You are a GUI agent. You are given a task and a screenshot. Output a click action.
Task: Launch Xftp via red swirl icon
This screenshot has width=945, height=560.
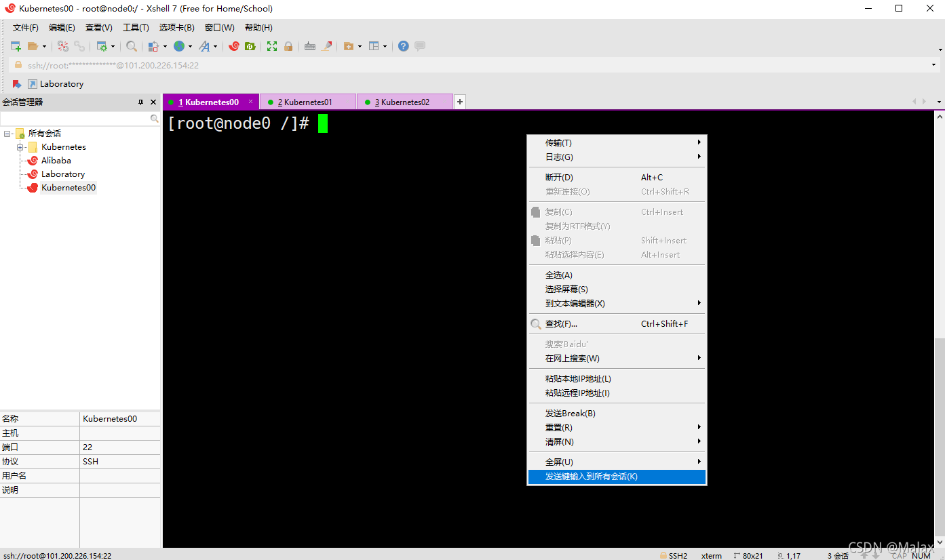point(234,46)
